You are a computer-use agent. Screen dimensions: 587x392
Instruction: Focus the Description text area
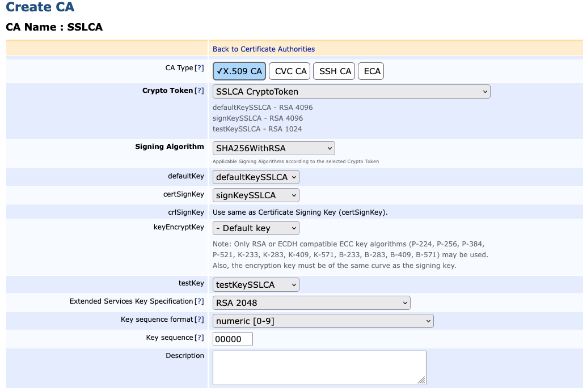[x=319, y=368]
